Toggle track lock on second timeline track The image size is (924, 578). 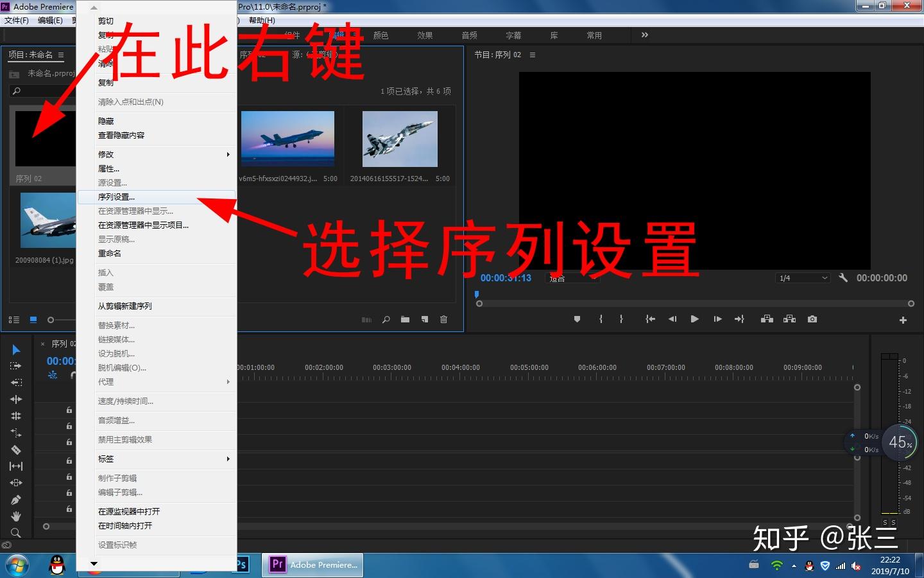(x=69, y=426)
